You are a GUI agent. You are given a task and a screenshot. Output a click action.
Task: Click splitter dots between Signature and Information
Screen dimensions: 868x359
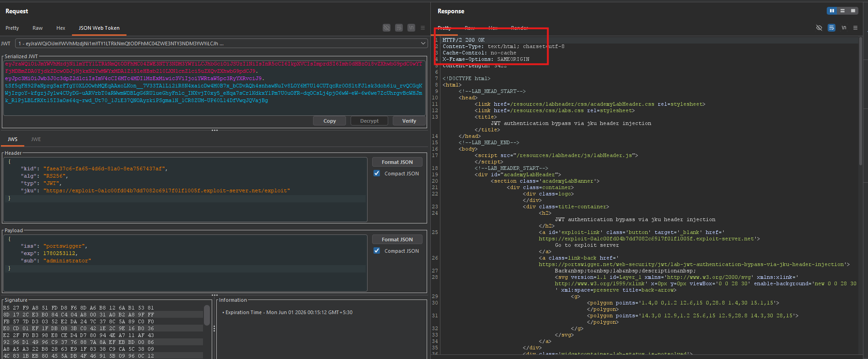point(214,328)
